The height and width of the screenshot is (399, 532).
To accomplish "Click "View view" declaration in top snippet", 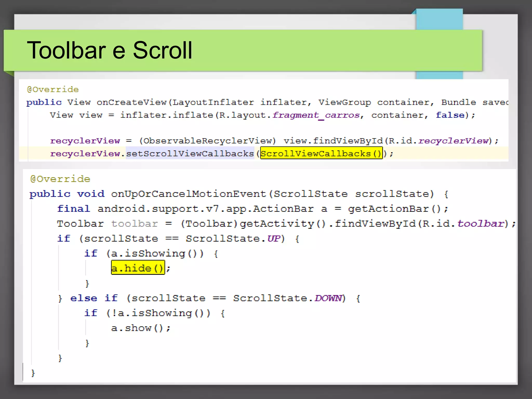I will (x=76, y=115).
